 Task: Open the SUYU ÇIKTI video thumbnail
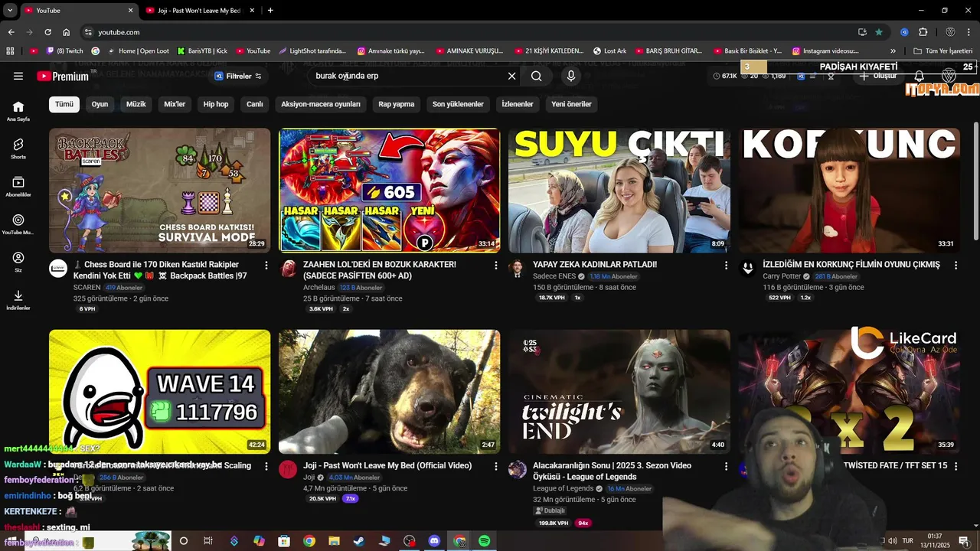tap(619, 190)
